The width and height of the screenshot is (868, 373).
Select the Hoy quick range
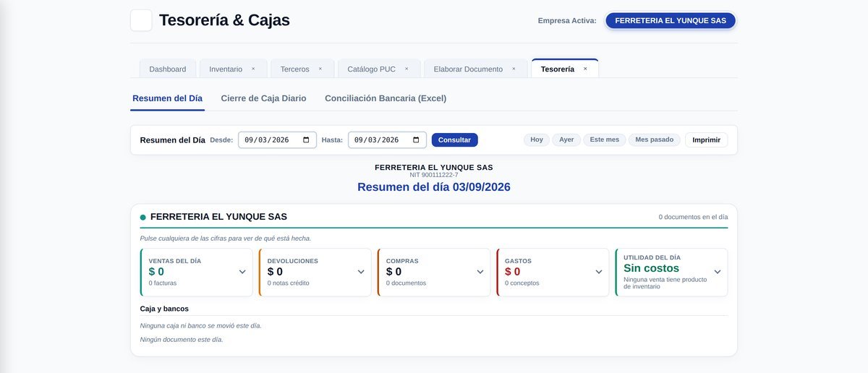(537, 140)
